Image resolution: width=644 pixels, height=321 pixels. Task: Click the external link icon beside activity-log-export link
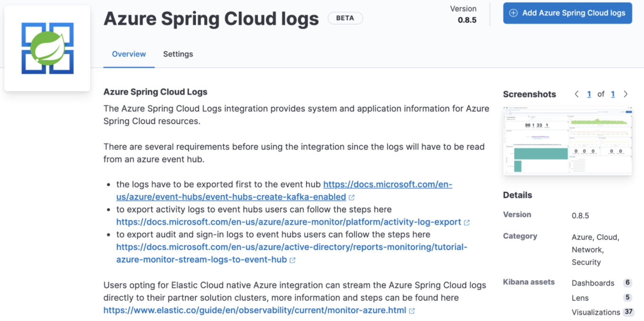click(467, 222)
